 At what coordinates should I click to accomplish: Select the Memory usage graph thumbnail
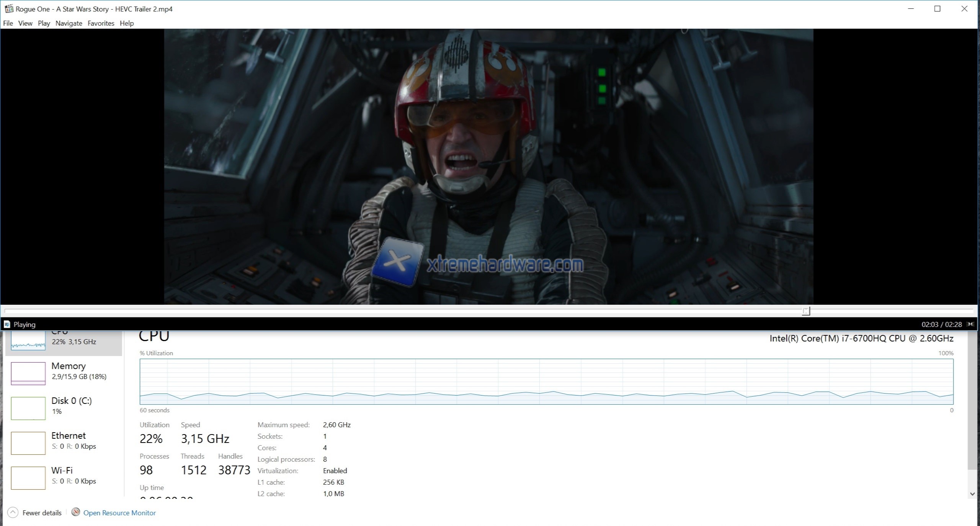point(28,373)
